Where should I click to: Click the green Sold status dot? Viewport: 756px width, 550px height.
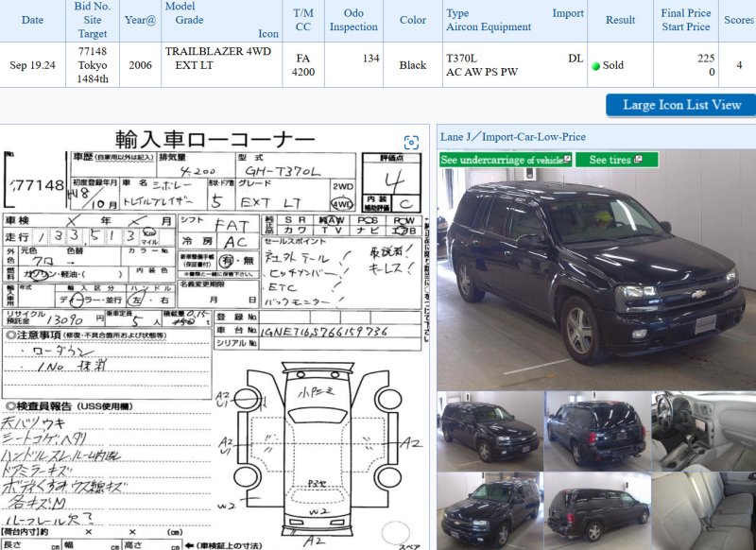[596, 66]
